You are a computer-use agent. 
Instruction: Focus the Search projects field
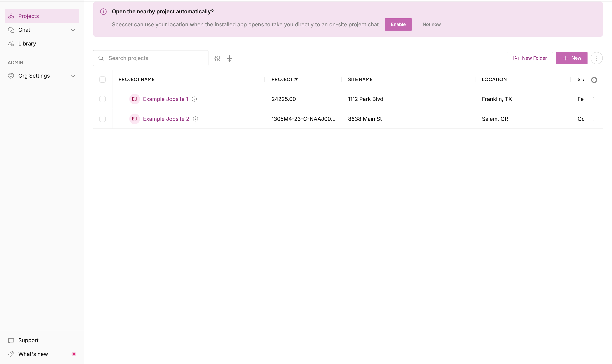[x=151, y=58]
